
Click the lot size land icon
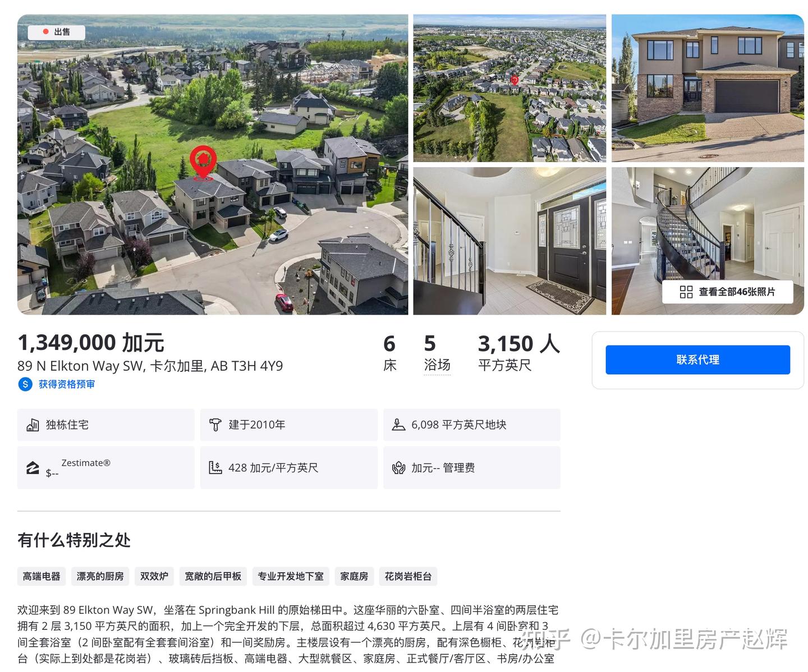coord(398,425)
